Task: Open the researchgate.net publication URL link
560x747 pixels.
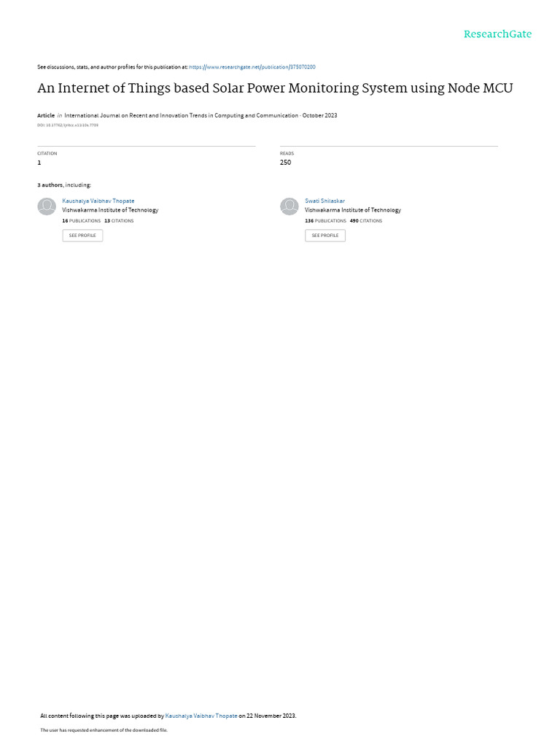Action: (x=252, y=67)
